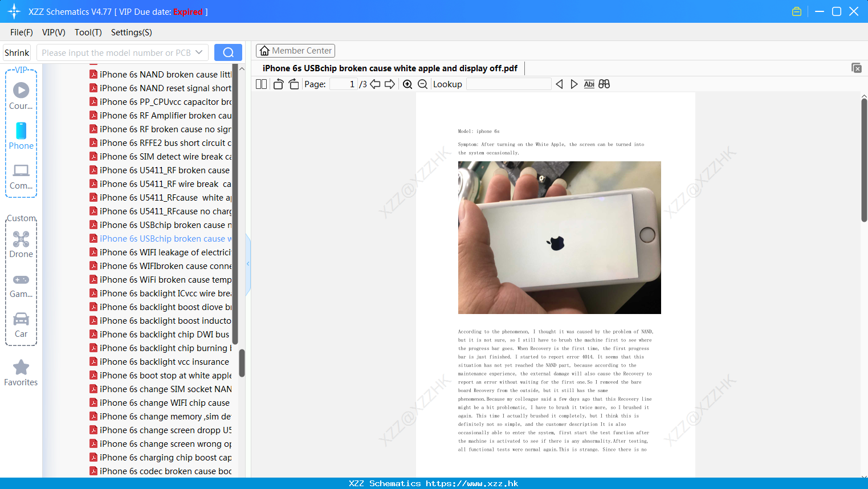Click the blue search button
Viewport: 868px width, 489px height.
coord(228,52)
